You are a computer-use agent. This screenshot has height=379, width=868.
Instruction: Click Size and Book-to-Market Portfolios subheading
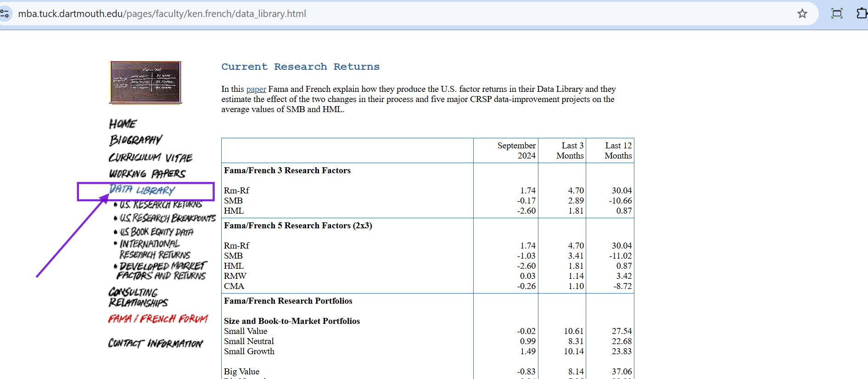coord(292,321)
